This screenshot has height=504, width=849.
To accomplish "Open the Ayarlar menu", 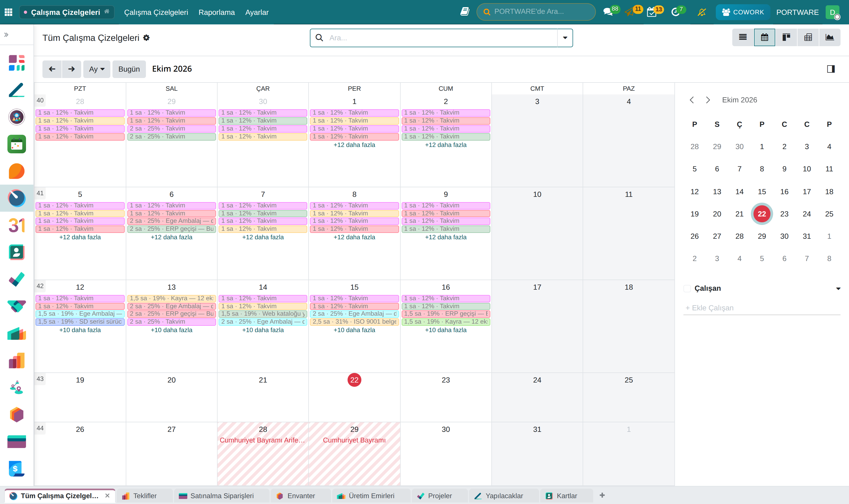I will click(257, 12).
